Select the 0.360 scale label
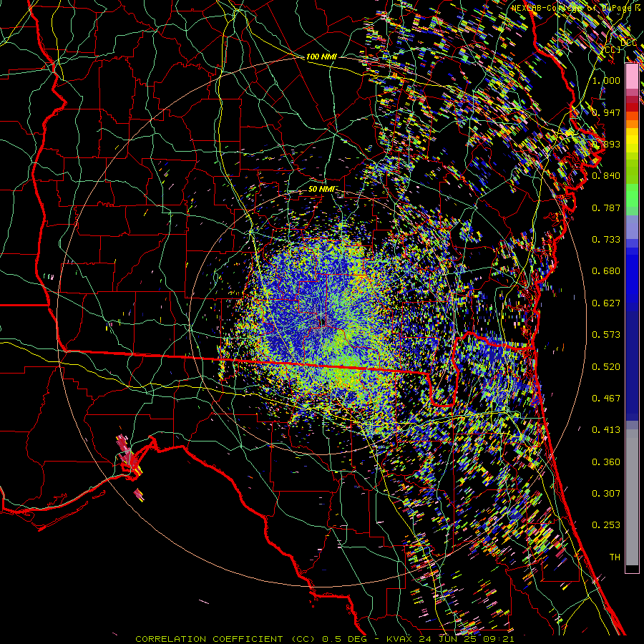Viewport: 644px width, 644px height. [x=606, y=462]
